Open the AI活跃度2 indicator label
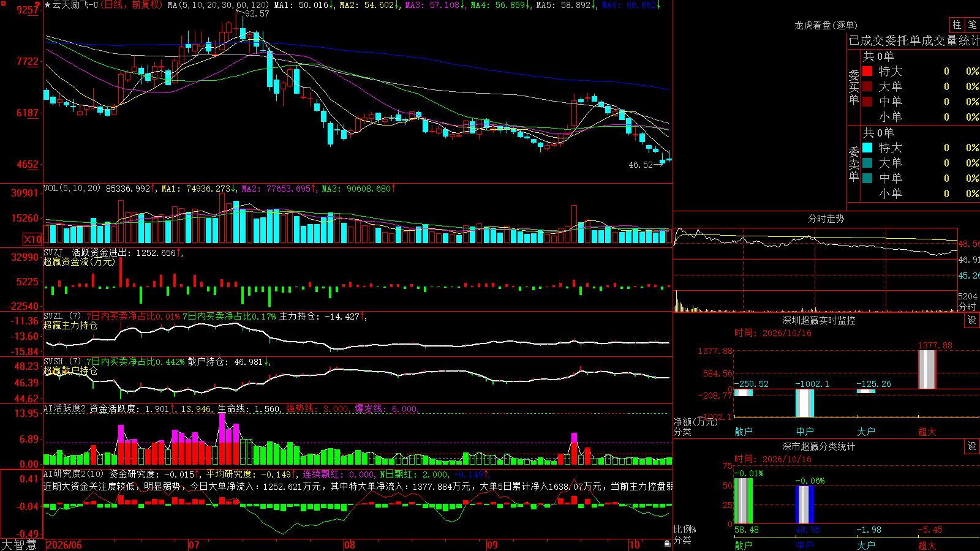Viewport: 980px width, 551px height. pyautogui.click(x=64, y=408)
